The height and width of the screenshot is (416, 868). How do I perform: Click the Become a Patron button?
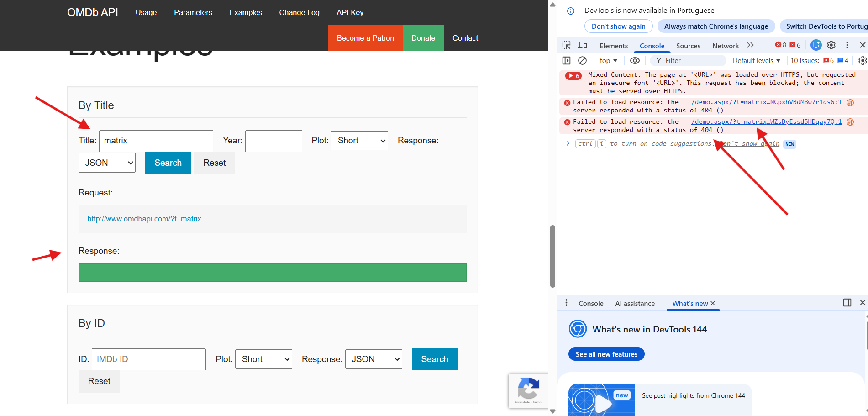coord(365,38)
